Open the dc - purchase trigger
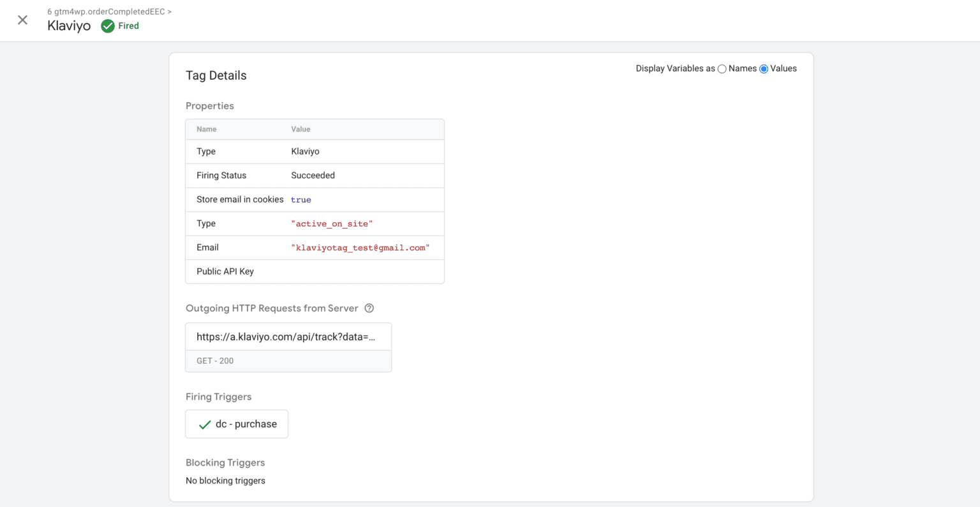 click(x=237, y=424)
